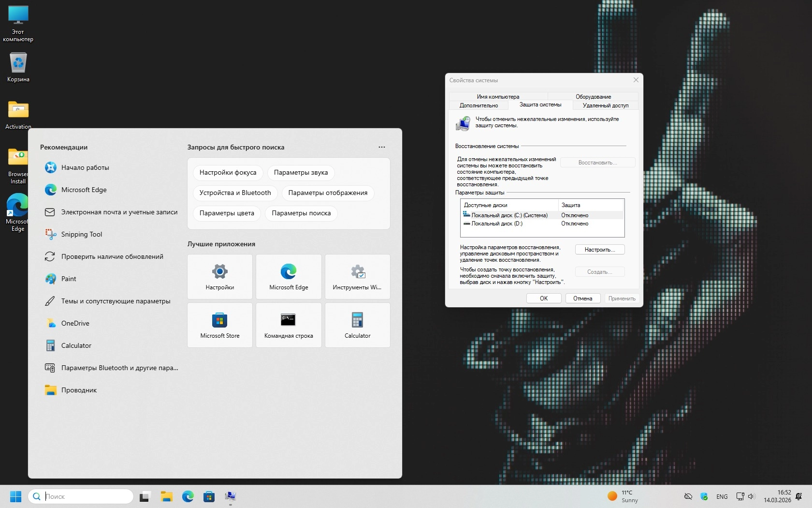Launch Microsoft Store from top apps
The height and width of the screenshot is (508, 812).
tap(220, 325)
